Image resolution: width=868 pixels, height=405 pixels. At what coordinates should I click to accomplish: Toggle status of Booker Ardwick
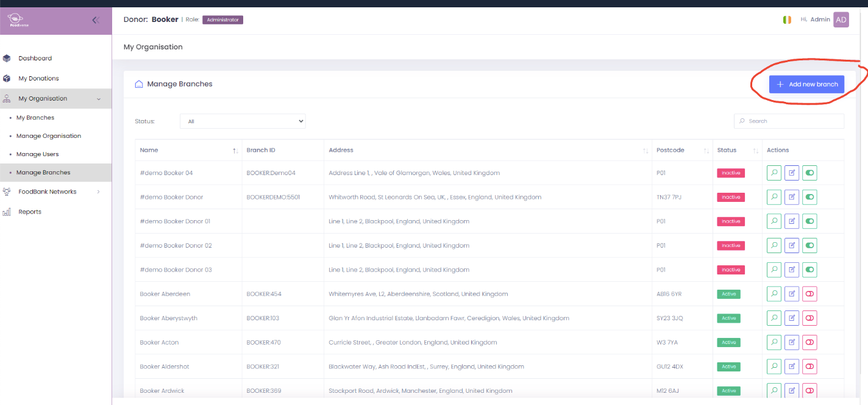[x=809, y=390]
